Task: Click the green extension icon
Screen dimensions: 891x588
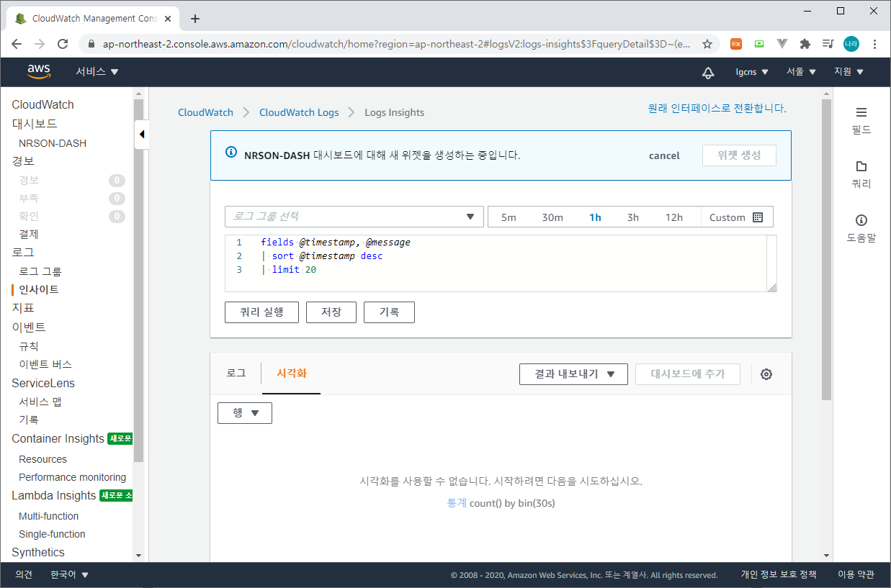Action: [x=759, y=44]
